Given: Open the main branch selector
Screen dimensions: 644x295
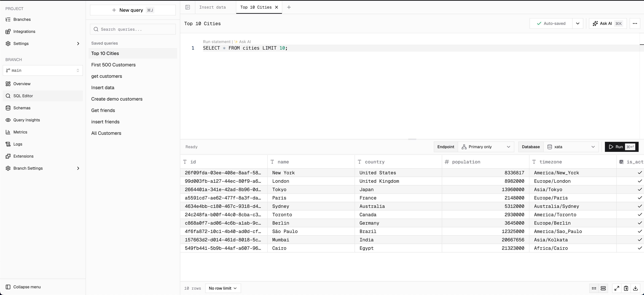Looking at the screenshot, I should (43, 70).
